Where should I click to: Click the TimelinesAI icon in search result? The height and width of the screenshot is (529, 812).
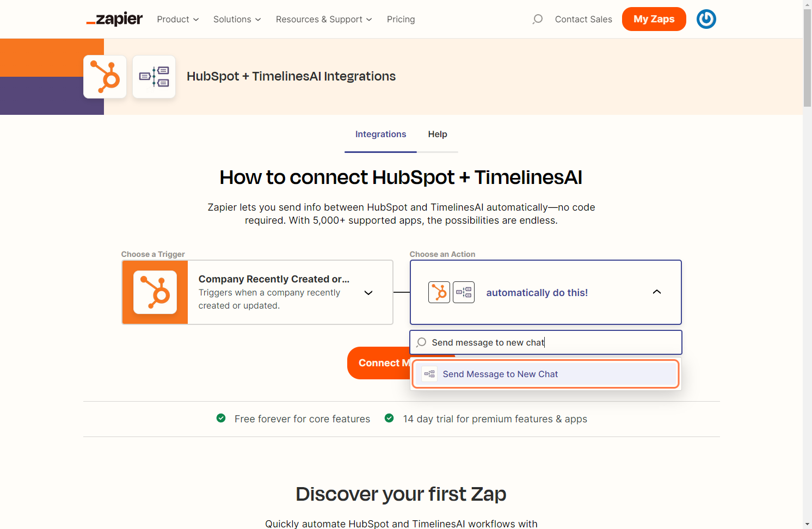pos(429,374)
